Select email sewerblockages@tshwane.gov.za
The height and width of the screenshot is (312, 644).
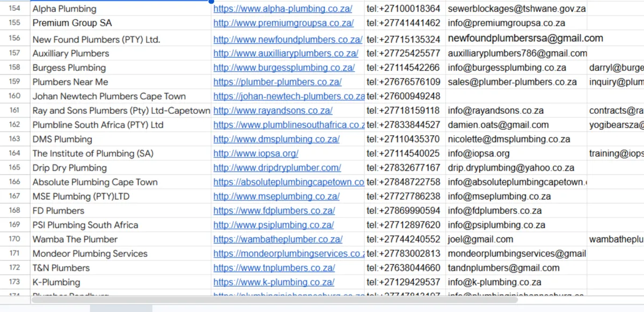516,9
